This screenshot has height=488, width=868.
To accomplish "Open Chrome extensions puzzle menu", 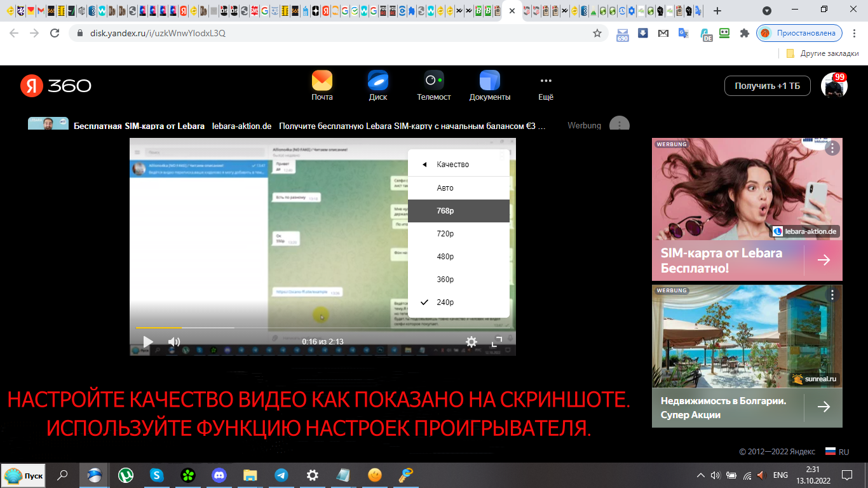I will [745, 33].
